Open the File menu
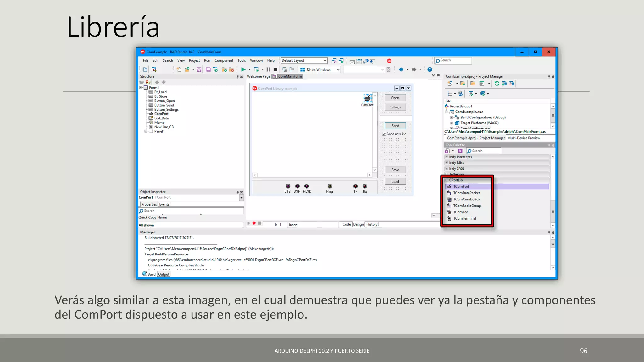Viewport: 644px width, 362px height. coord(146,60)
